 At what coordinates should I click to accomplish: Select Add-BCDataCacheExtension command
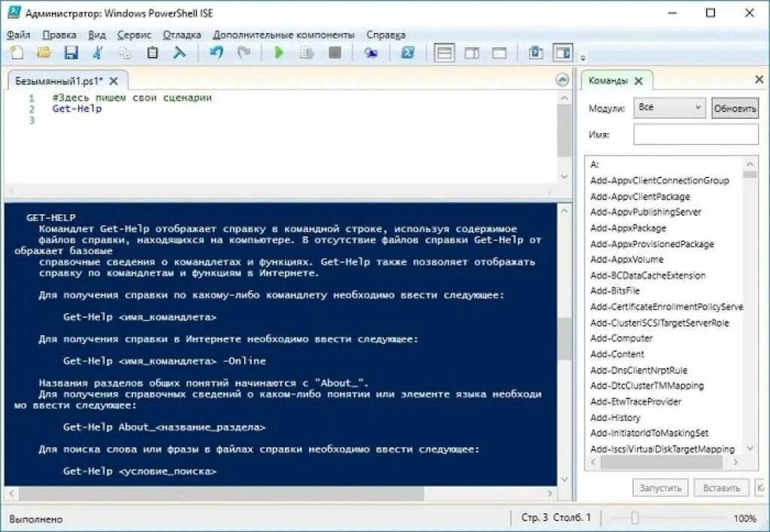tap(647, 275)
